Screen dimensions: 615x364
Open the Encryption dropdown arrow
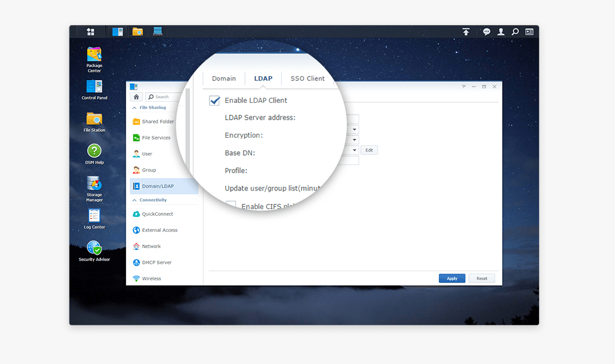click(354, 129)
